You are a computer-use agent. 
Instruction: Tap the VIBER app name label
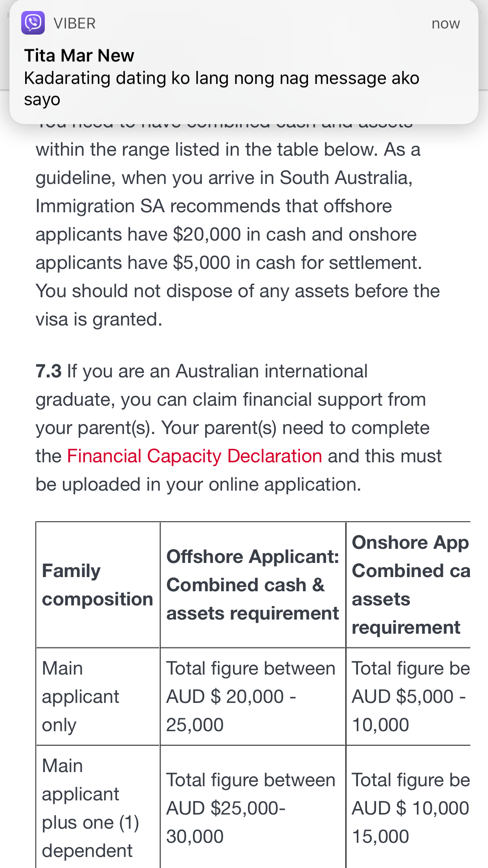[75, 24]
